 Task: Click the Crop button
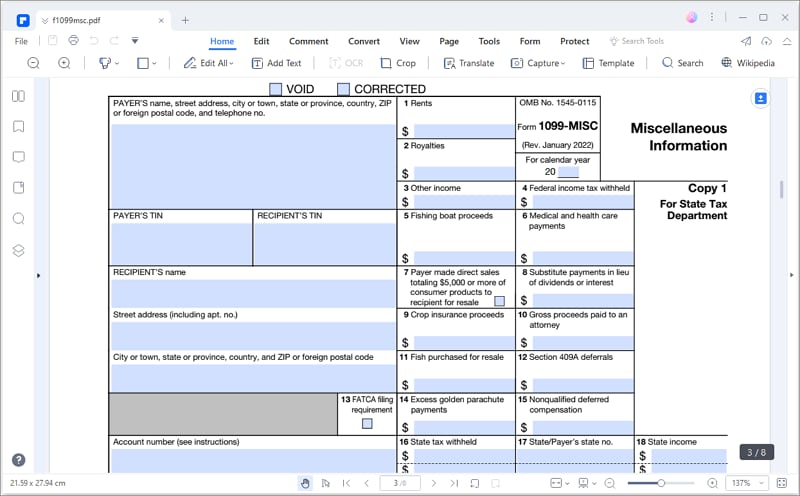tap(398, 63)
